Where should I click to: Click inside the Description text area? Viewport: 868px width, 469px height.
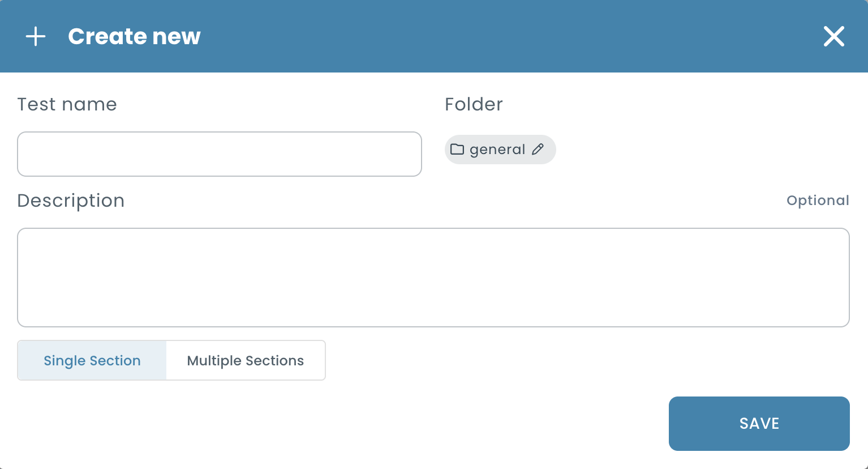433,278
